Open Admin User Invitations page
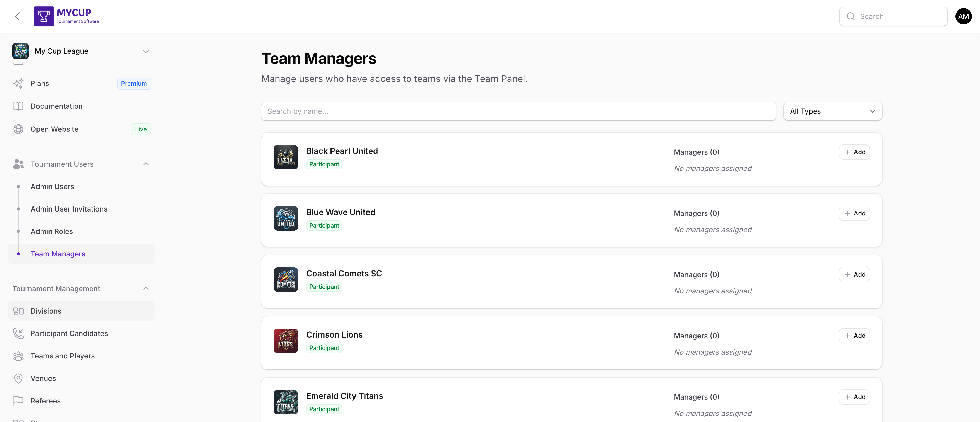This screenshot has height=422, width=980. 69,209
